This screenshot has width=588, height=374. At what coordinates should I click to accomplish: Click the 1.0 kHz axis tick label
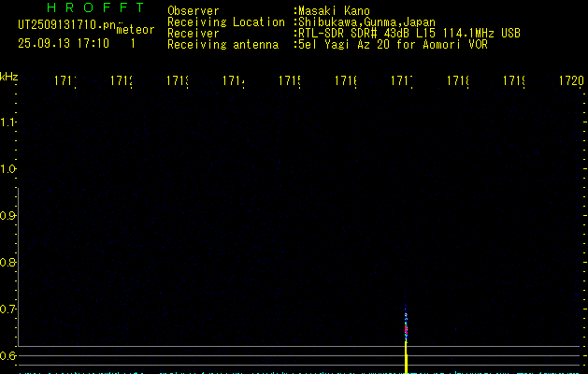pyautogui.click(x=7, y=169)
